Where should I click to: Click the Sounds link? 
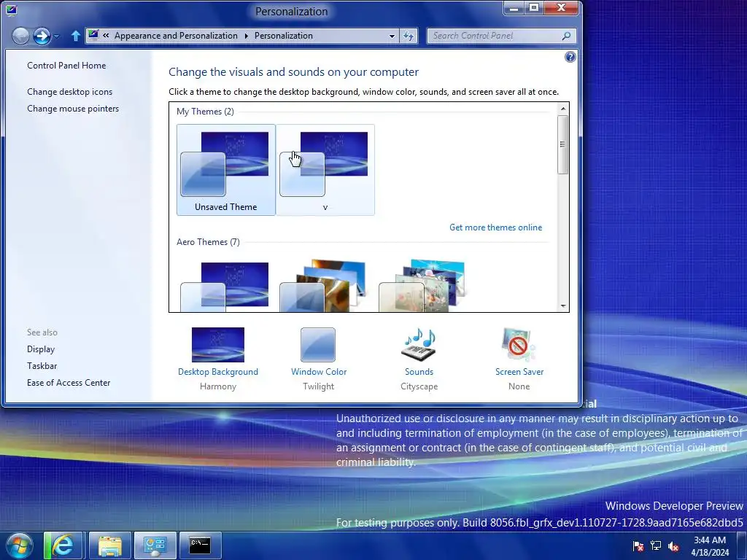point(419,372)
